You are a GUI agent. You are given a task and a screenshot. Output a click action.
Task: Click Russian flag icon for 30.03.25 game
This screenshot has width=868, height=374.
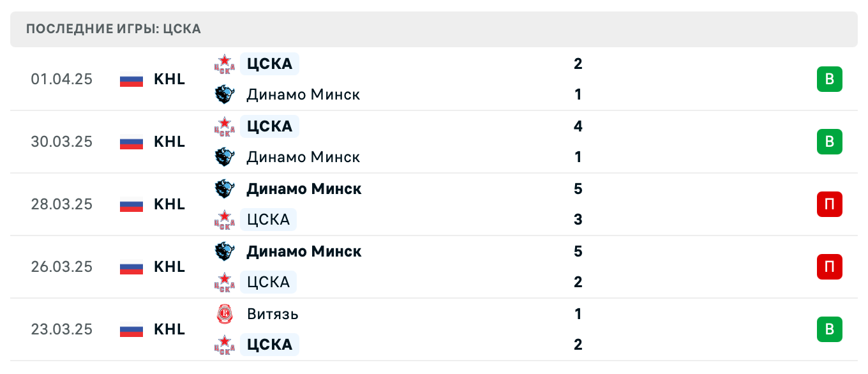pos(131,142)
